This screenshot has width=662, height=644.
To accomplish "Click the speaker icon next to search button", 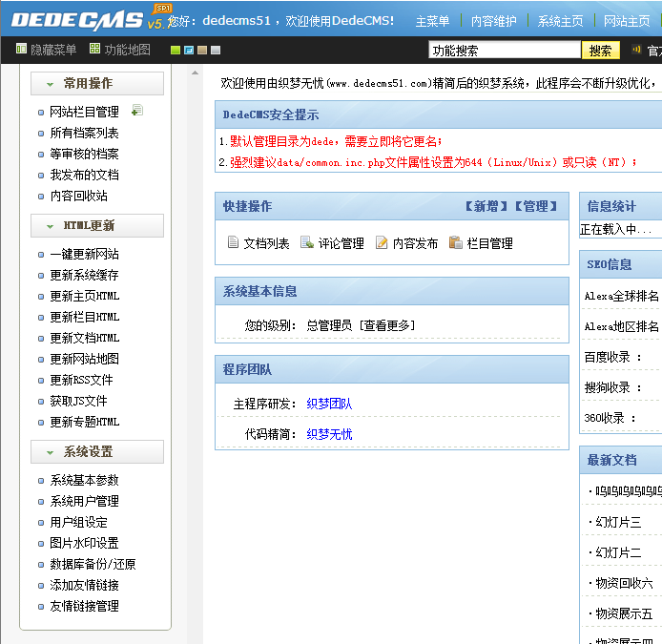I will click(636, 50).
